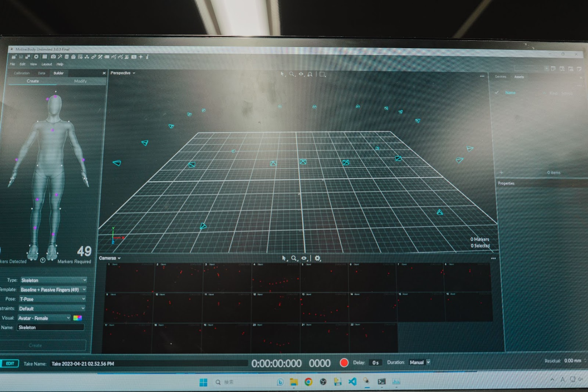
Task: Open the terminal app from the taskbar
Action: (x=381, y=381)
